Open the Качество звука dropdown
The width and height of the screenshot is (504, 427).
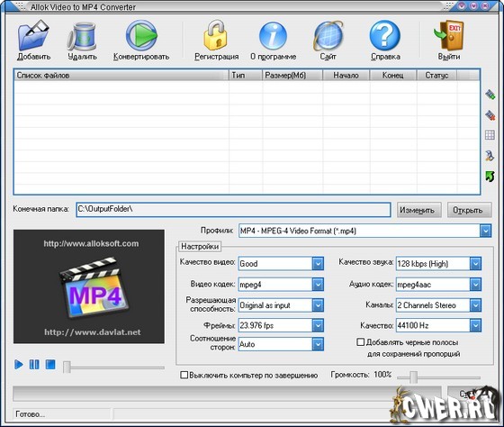tap(475, 264)
